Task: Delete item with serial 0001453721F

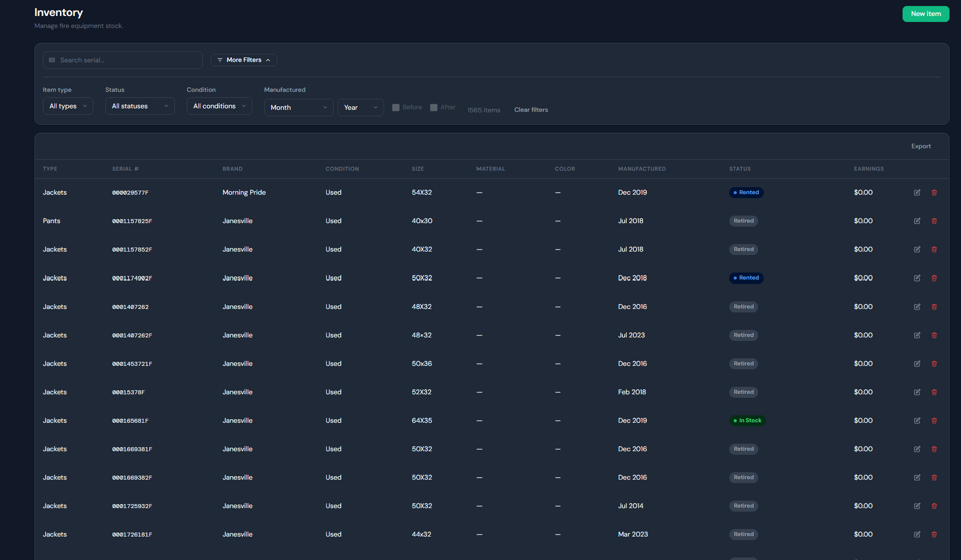Action: click(x=934, y=364)
